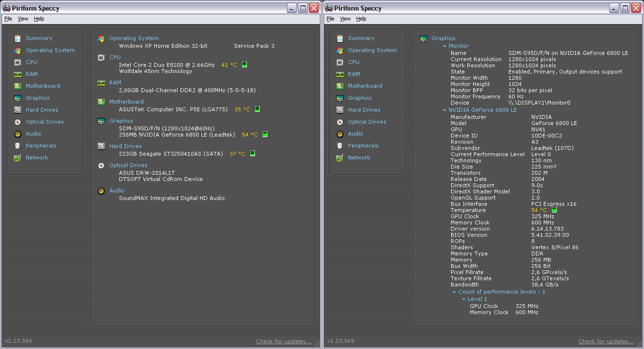Click RAM icon in left window sidebar
The height and width of the screenshot is (349, 644).
pos(18,74)
